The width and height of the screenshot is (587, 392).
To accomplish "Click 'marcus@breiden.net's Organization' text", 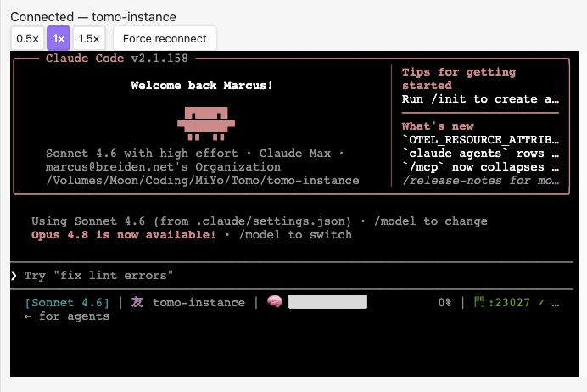I will click(x=163, y=167).
